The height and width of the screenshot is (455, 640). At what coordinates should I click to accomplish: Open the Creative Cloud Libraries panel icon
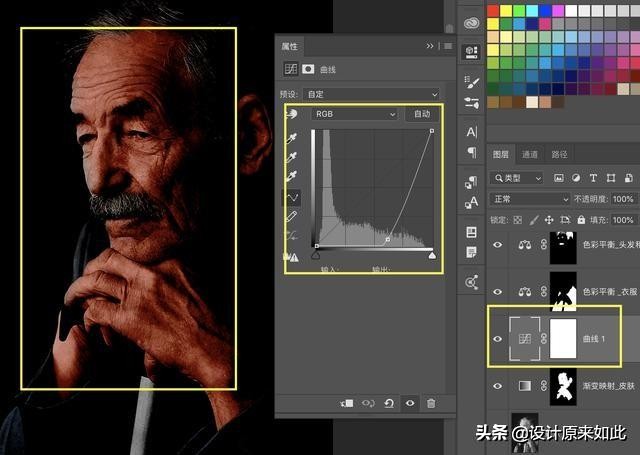[x=471, y=24]
